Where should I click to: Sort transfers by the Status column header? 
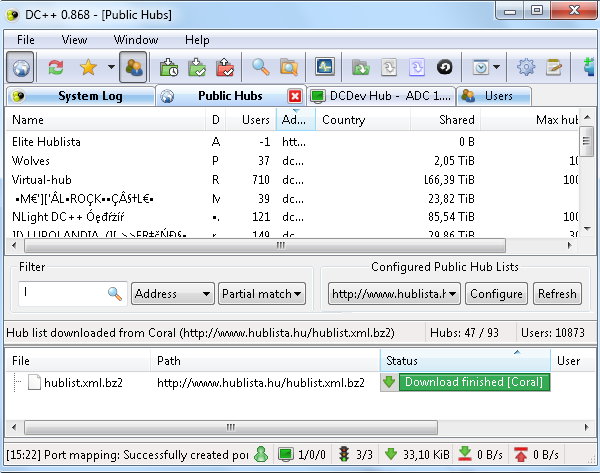pyautogui.click(x=465, y=361)
